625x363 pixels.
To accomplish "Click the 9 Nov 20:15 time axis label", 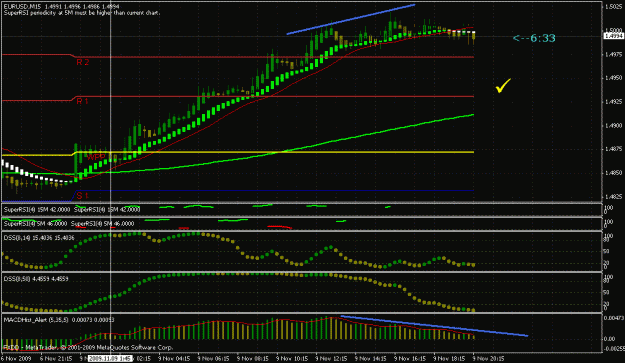I will [489, 359].
